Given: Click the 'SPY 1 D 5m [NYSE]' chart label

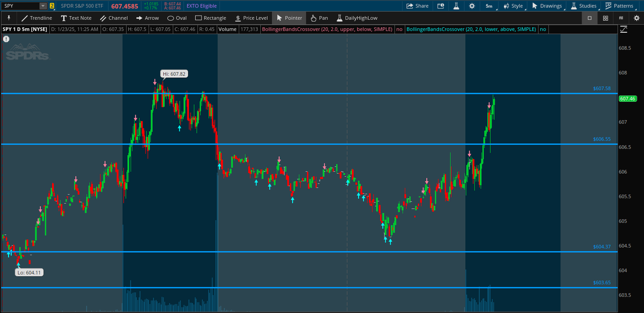Looking at the screenshot, I should pyautogui.click(x=25, y=29).
